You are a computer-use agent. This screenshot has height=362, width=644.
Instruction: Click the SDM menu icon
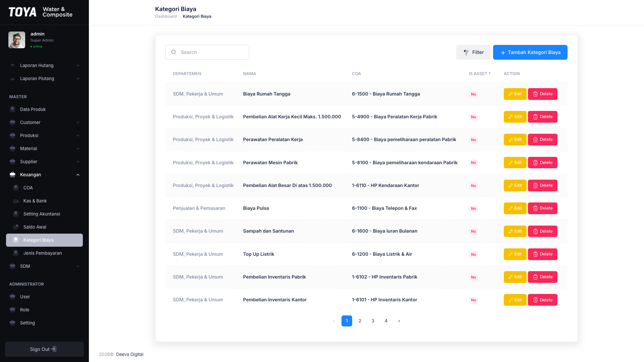(x=12, y=266)
